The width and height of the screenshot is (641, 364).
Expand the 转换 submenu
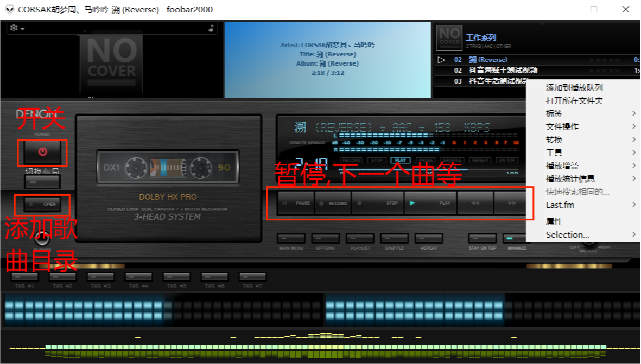[583, 140]
